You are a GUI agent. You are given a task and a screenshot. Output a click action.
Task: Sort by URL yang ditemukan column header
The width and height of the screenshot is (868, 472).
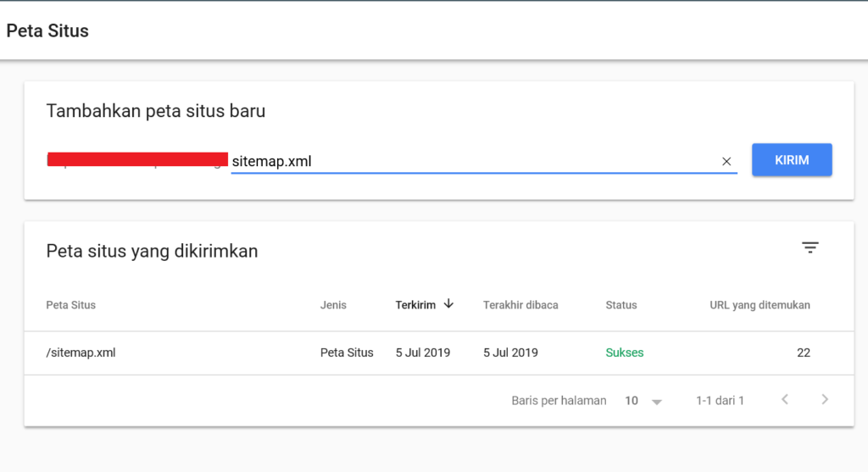pyautogui.click(x=759, y=305)
